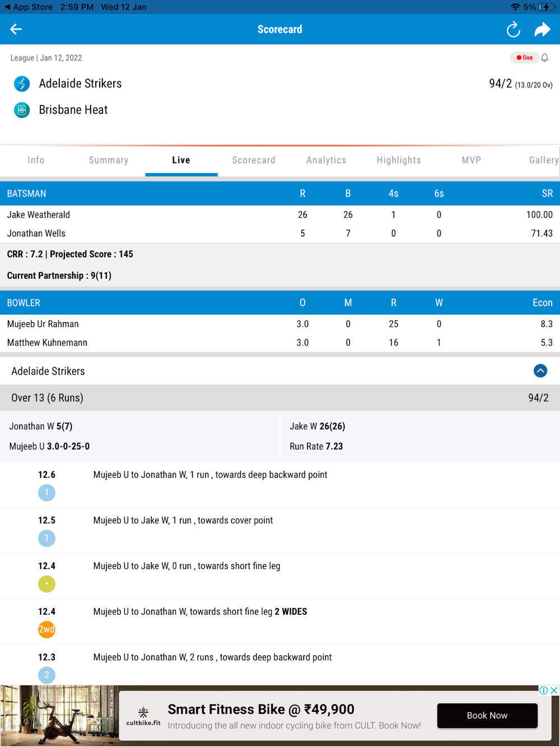Open the Gallery tab
Screen dimensions: 560x747
pos(543,160)
